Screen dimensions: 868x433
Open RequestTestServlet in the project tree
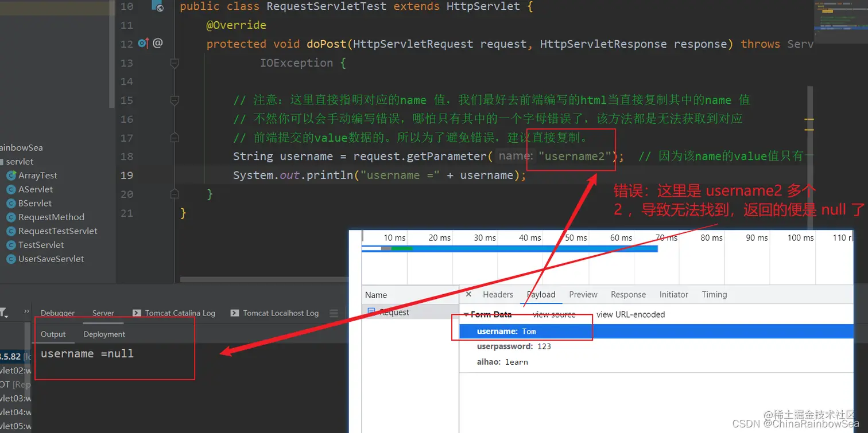[x=58, y=231]
